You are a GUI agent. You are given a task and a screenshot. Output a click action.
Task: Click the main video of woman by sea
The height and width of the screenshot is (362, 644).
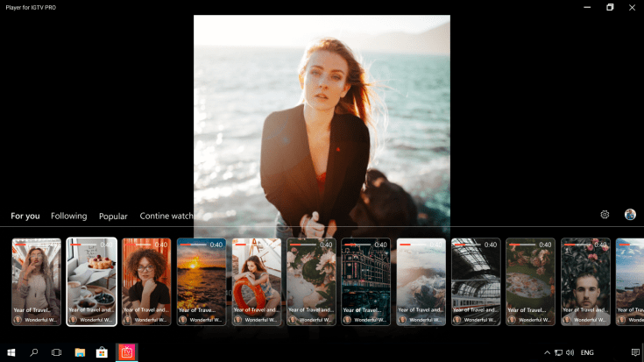pyautogui.click(x=322, y=114)
